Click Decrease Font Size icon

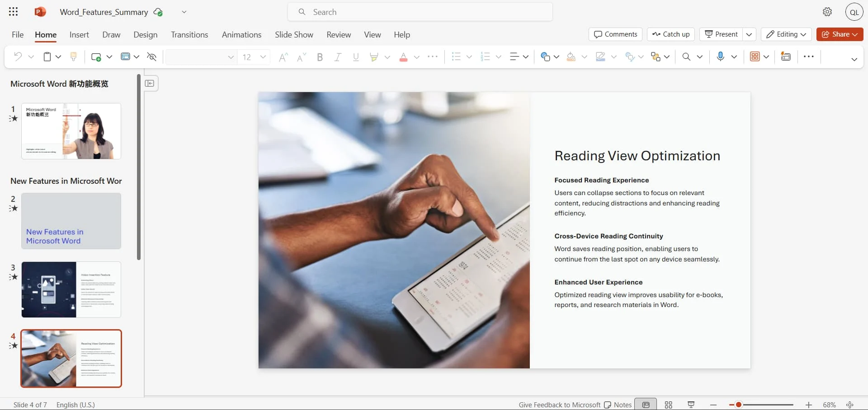click(x=302, y=56)
